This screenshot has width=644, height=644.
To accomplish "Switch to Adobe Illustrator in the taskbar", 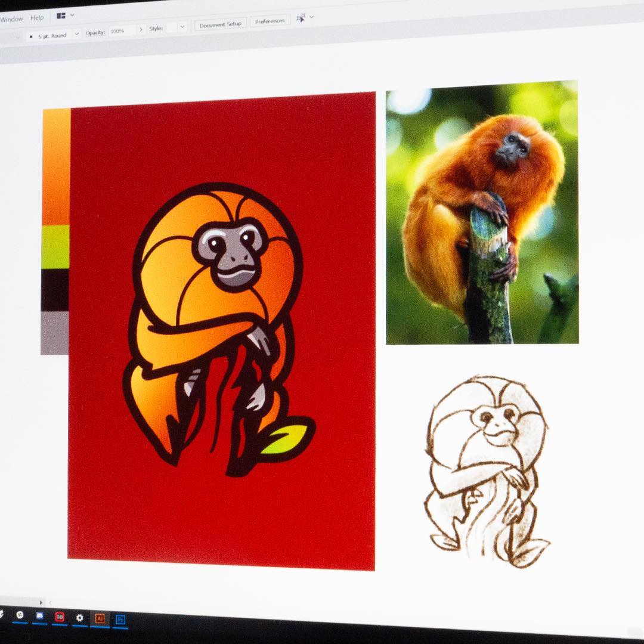I will coord(100,618).
